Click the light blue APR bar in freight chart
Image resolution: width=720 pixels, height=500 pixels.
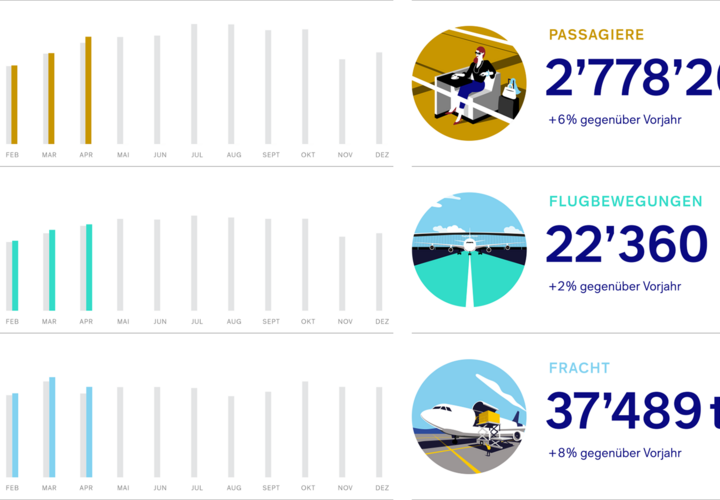[x=88, y=431]
